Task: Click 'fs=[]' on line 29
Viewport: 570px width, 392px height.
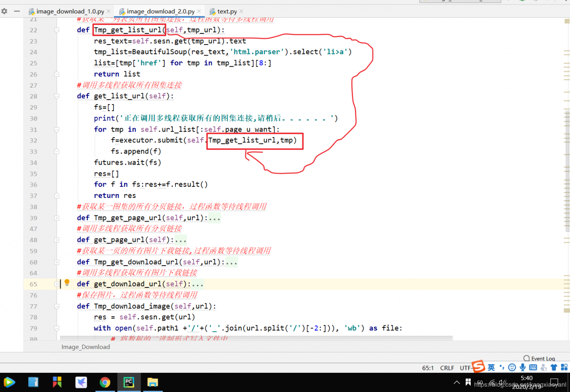Action: pos(105,107)
